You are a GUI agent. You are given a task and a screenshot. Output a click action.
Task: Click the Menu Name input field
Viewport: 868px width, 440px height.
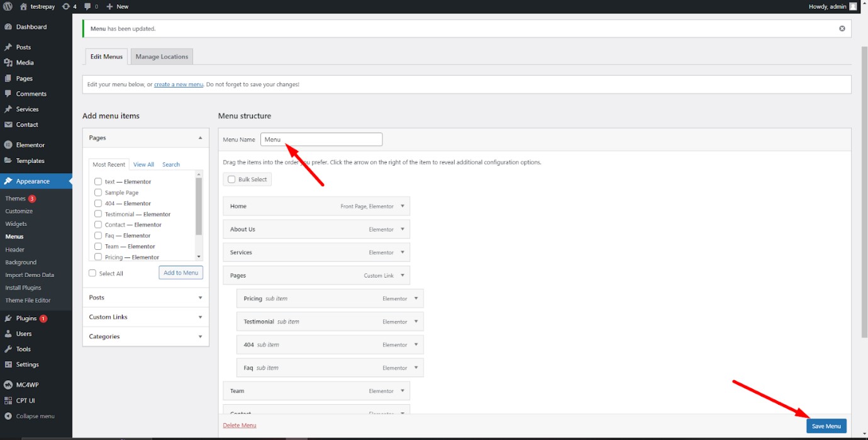321,140
